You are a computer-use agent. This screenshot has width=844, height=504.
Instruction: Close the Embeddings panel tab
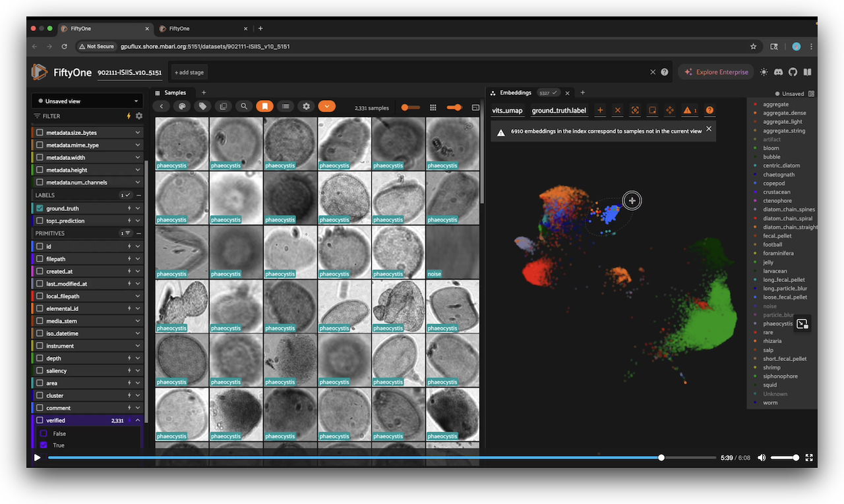click(x=566, y=93)
